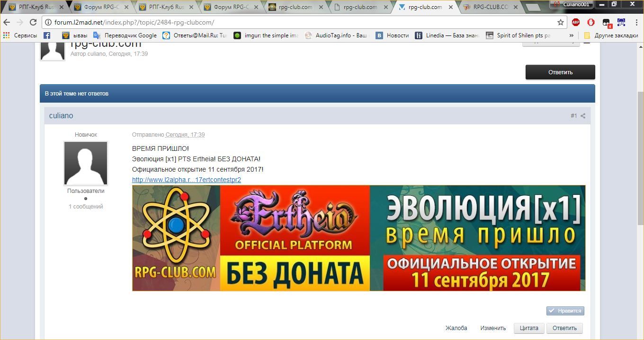The image size is (644, 340).
Task: Open the extension with badge number 4
Action: tap(607, 23)
